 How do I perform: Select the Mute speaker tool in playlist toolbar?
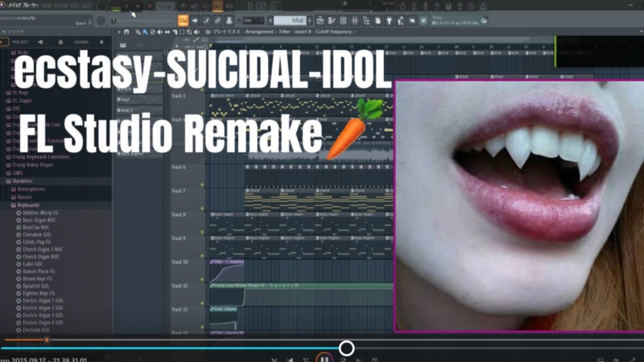click(159, 32)
